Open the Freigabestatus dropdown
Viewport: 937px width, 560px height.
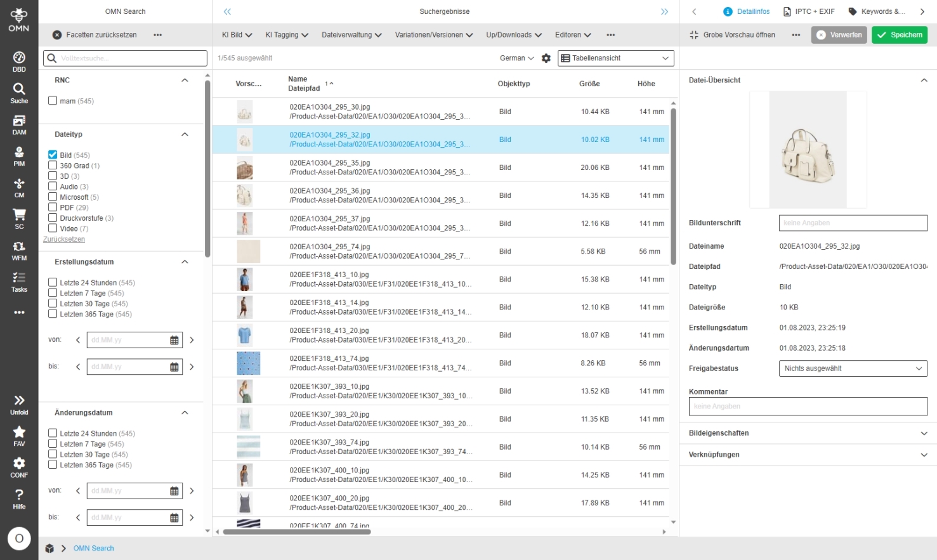(852, 368)
